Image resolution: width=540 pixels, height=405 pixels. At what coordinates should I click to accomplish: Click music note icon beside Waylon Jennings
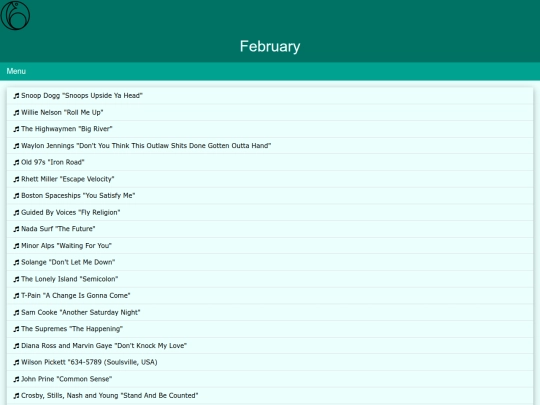click(16, 146)
